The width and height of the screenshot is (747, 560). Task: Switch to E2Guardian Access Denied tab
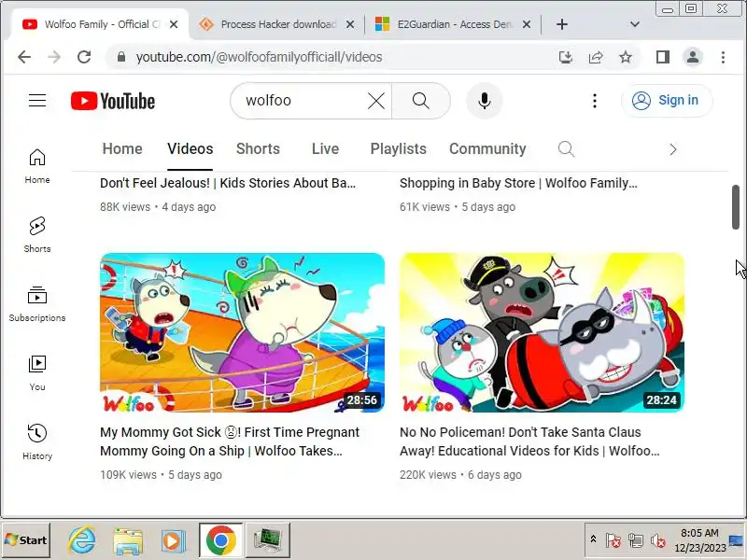tap(455, 24)
